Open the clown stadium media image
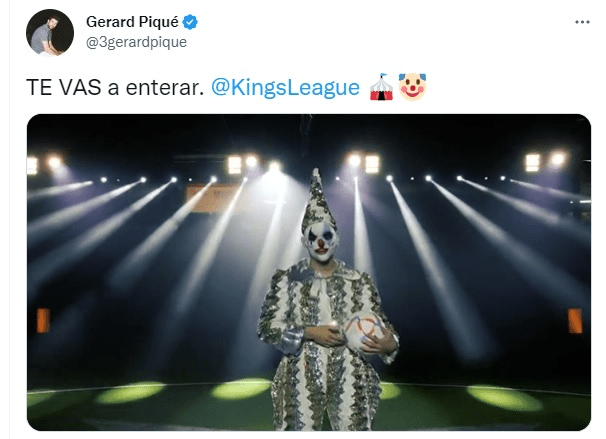Screen dimensions: 606x439 click(308, 272)
